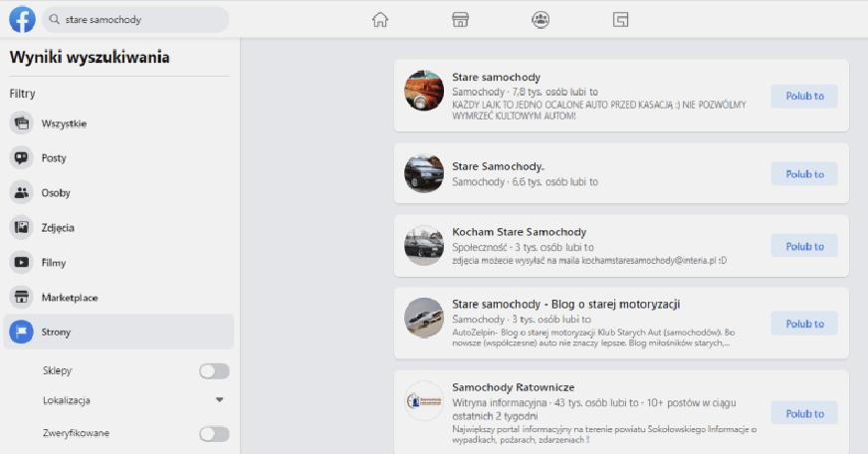Select the Strony filter
This screenshot has height=454, width=868.
coord(118,332)
